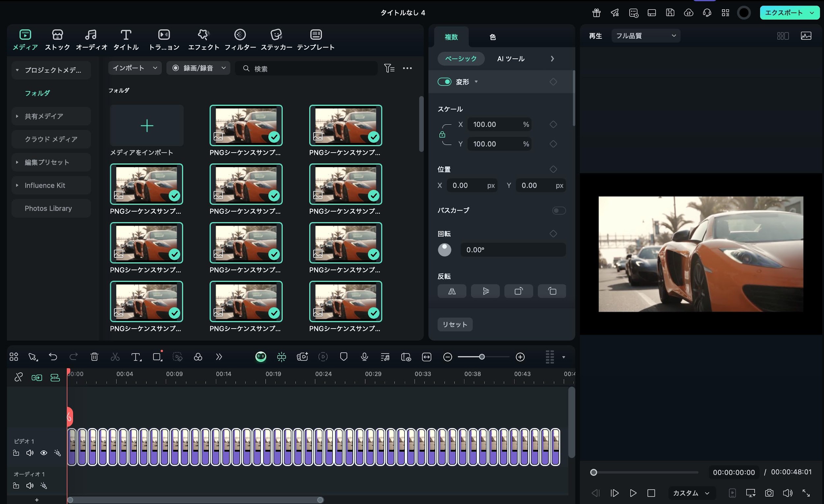Toggle the 変形 transform switch

click(444, 82)
